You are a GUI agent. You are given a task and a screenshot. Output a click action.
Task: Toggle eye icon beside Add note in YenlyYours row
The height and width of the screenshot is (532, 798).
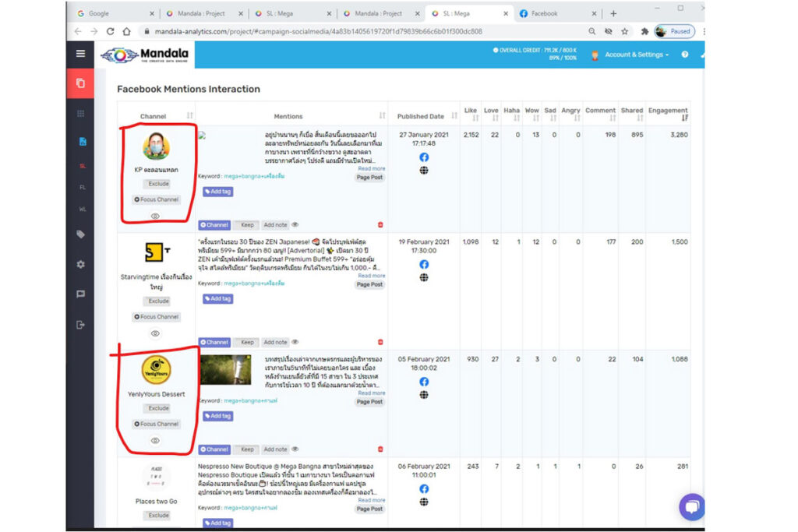(x=295, y=449)
